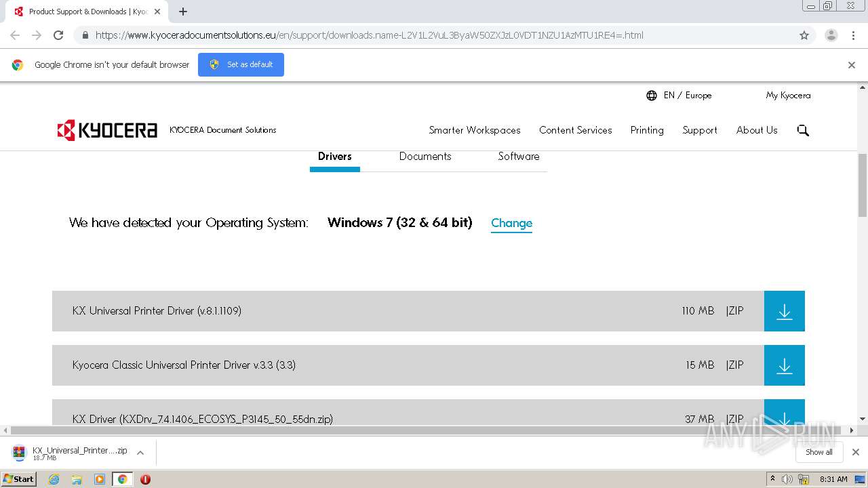The height and width of the screenshot is (488, 868).
Task: Click Windows 7 (32 & 64 bit) text
Action: point(399,222)
